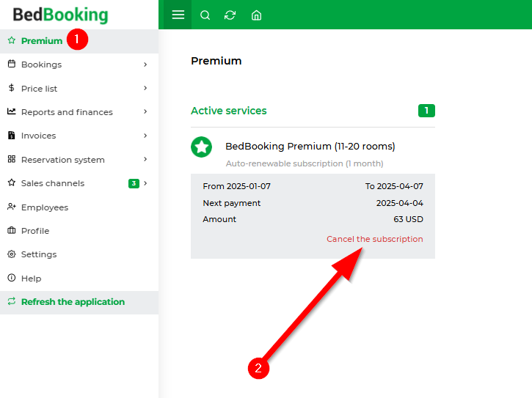Click the Help info icon
Viewport: 532px width, 398px height.
coord(12,278)
